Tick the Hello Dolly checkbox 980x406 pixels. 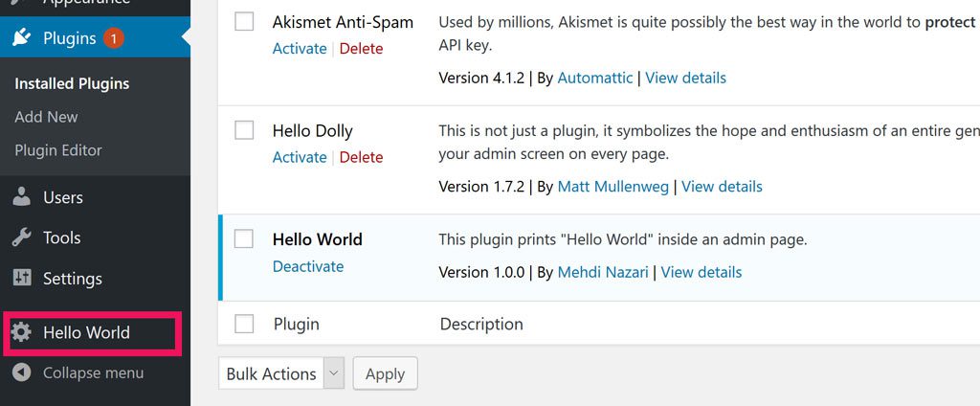[x=244, y=130]
